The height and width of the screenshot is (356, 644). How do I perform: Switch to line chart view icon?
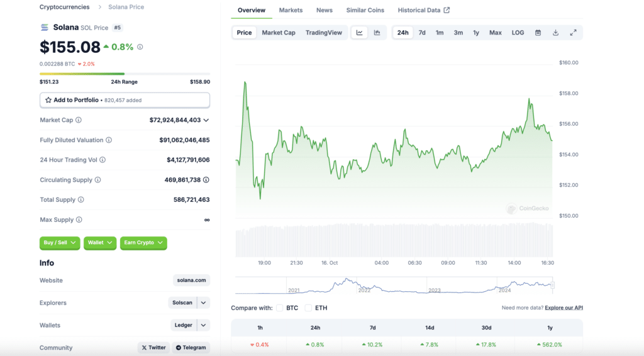click(x=359, y=33)
